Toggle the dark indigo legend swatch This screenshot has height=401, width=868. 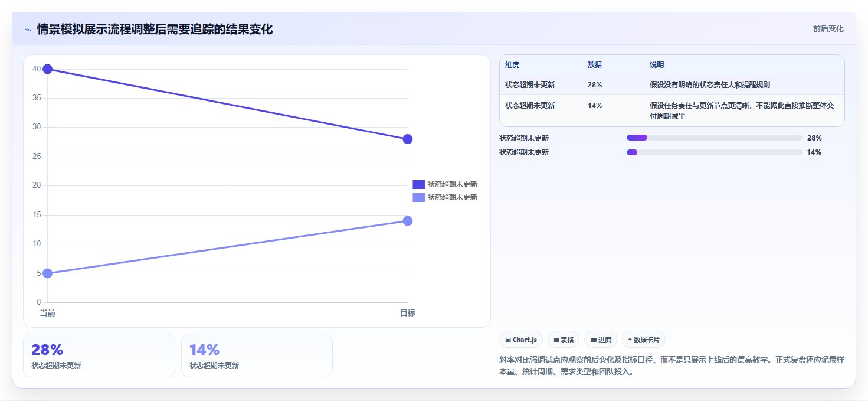418,184
